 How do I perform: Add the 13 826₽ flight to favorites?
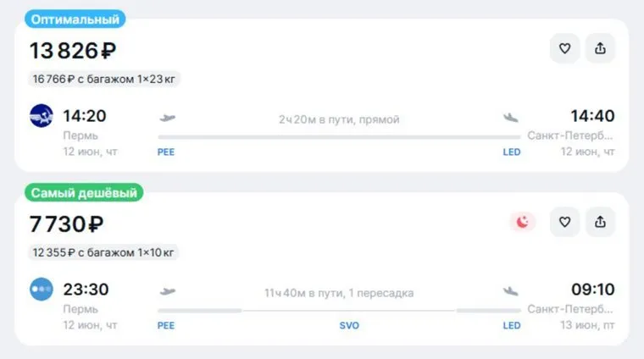tap(564, 48)
